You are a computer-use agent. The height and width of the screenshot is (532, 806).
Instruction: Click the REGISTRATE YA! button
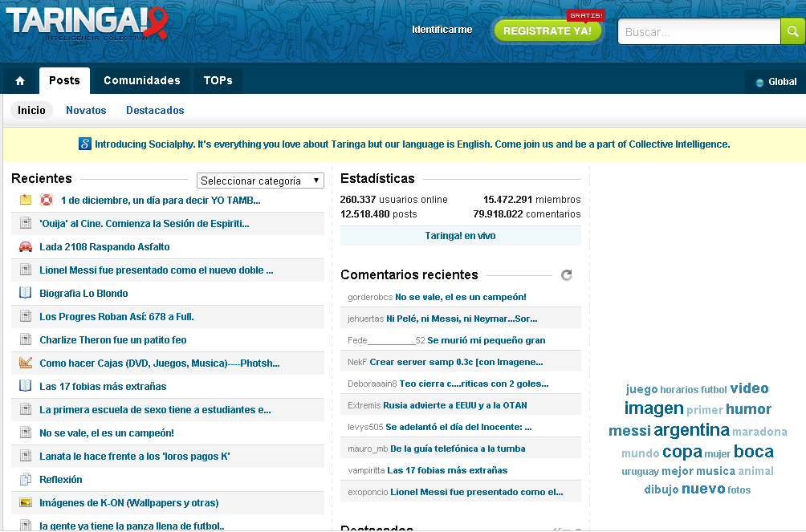coord(548,30)
